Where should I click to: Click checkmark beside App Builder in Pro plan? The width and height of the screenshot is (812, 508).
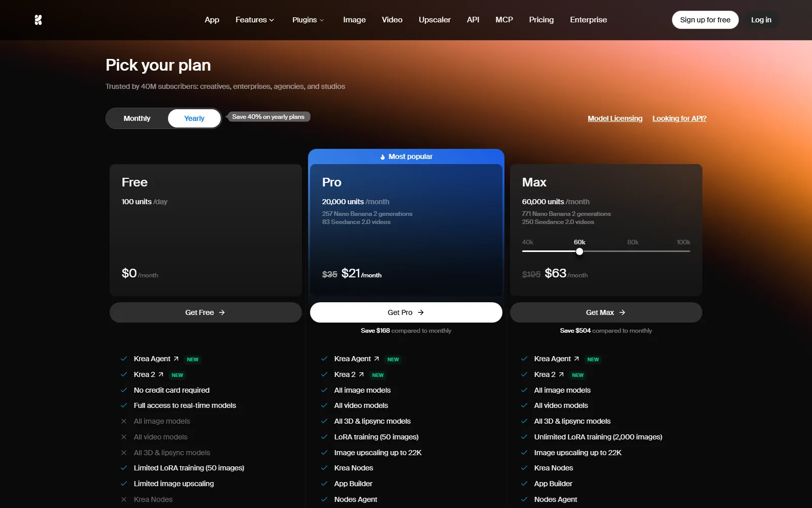tap(324, 484)
